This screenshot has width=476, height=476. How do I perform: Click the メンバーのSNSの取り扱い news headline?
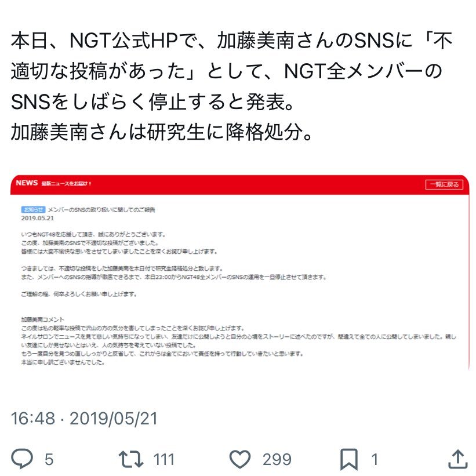(x=101, y=209)
